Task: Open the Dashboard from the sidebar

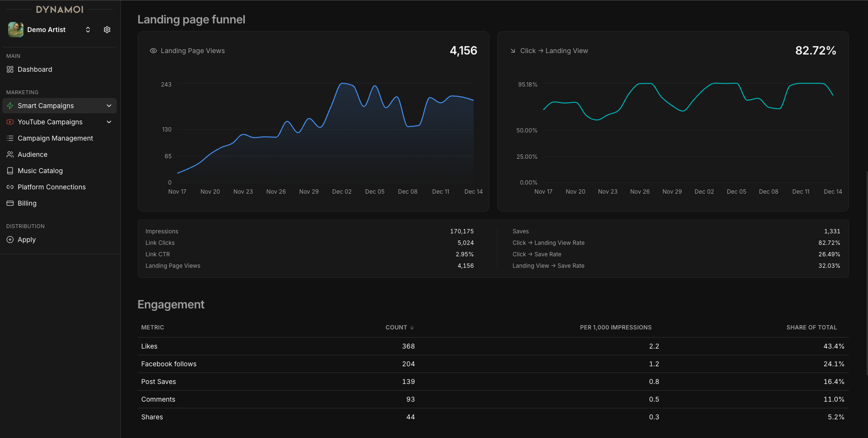Action: (34, 69)
